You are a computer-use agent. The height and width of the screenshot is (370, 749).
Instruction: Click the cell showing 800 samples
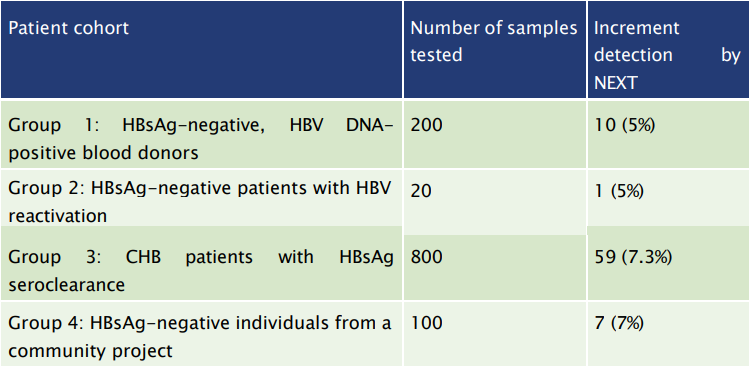pos(495,267)
